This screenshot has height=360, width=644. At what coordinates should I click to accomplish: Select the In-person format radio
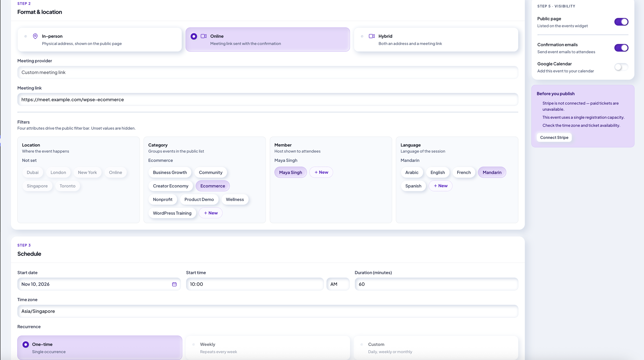[x=26, y=36]
